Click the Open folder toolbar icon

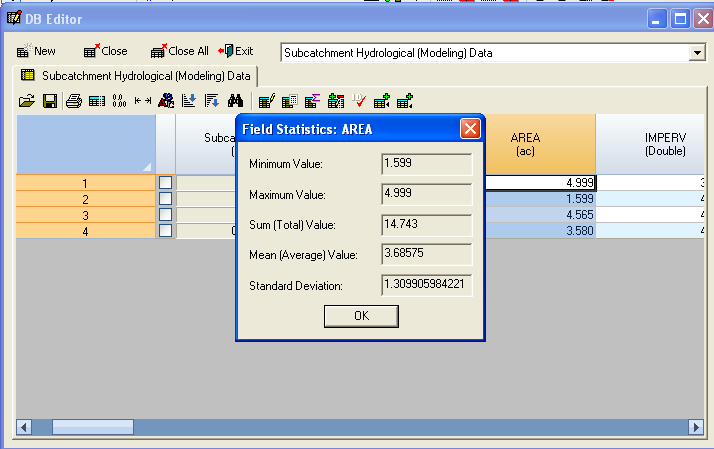click(x=27, y=101)
